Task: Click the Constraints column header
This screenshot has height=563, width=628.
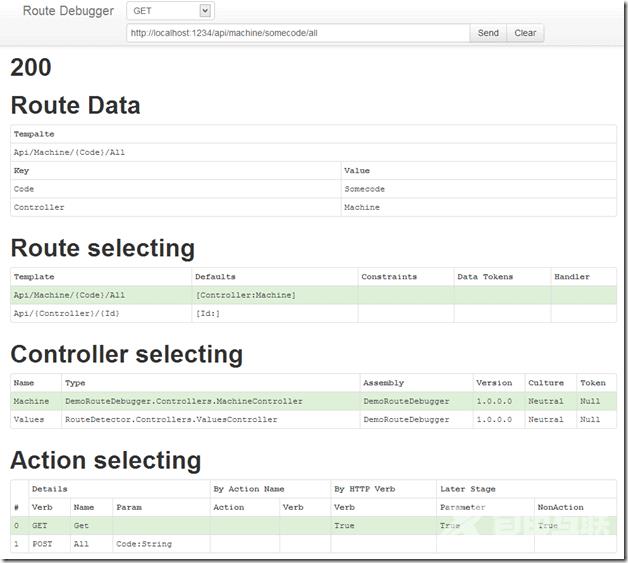Action: coord(389,276)
